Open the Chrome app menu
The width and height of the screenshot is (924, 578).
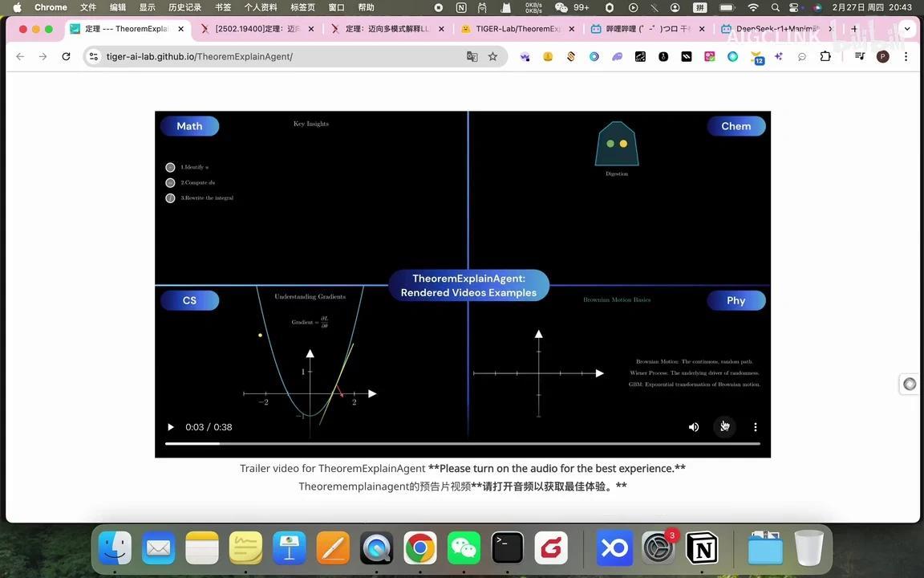point(51,8)
